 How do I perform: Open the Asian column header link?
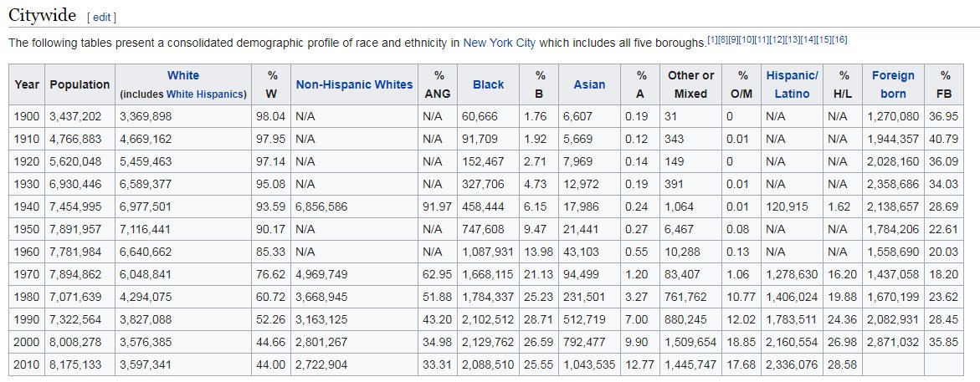coord(589,84)
